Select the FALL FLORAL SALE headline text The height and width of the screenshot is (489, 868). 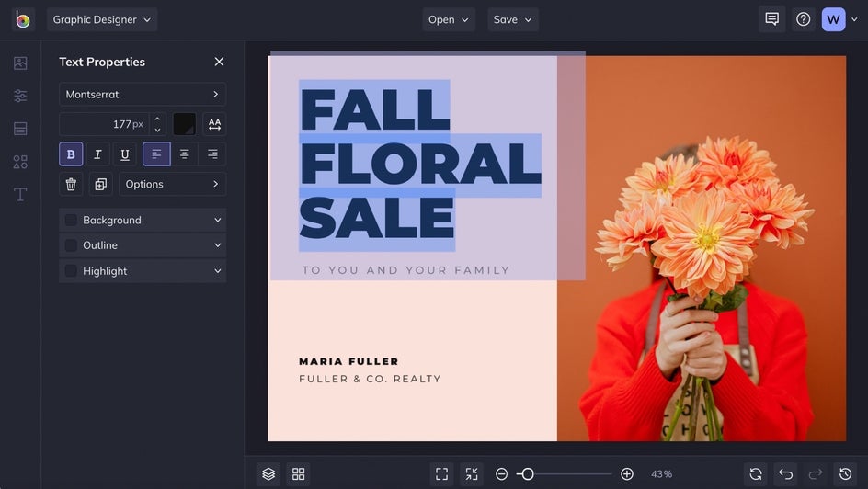(x=419, y=165)
